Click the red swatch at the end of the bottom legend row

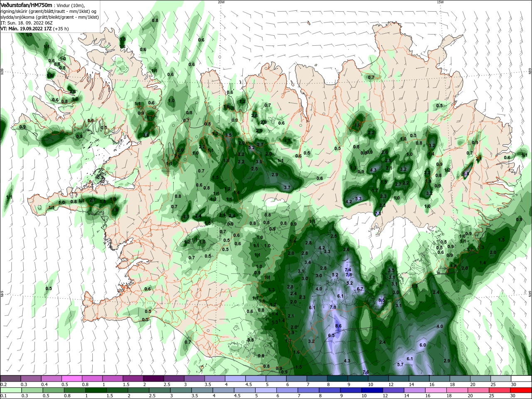(x=521, y=390)
